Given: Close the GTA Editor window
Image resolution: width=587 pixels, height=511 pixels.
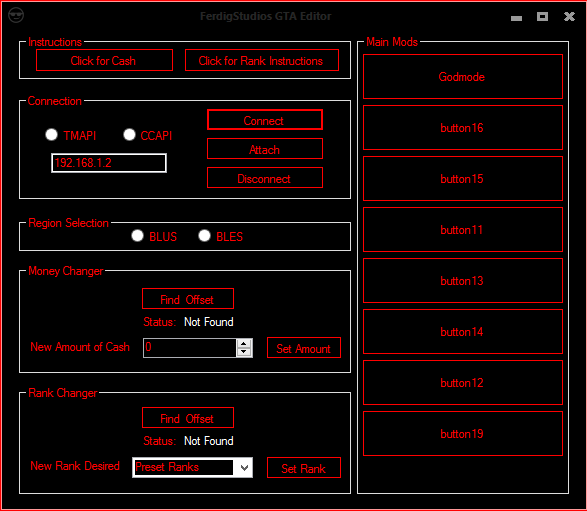Looking at the screenshot, I should [x=569, y=16].
